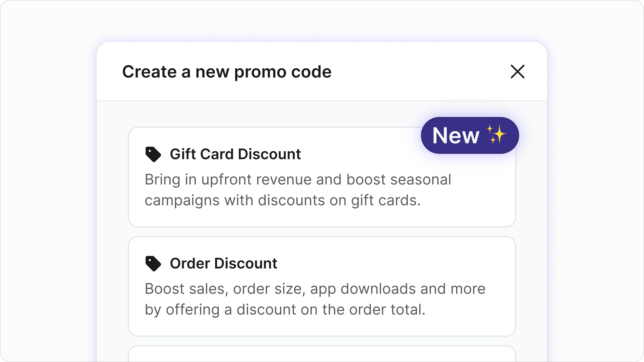The height and width of the screenshot is (362, 644).
Task: Click 'Boost sales, order size' text line
Action: point(315,289)
